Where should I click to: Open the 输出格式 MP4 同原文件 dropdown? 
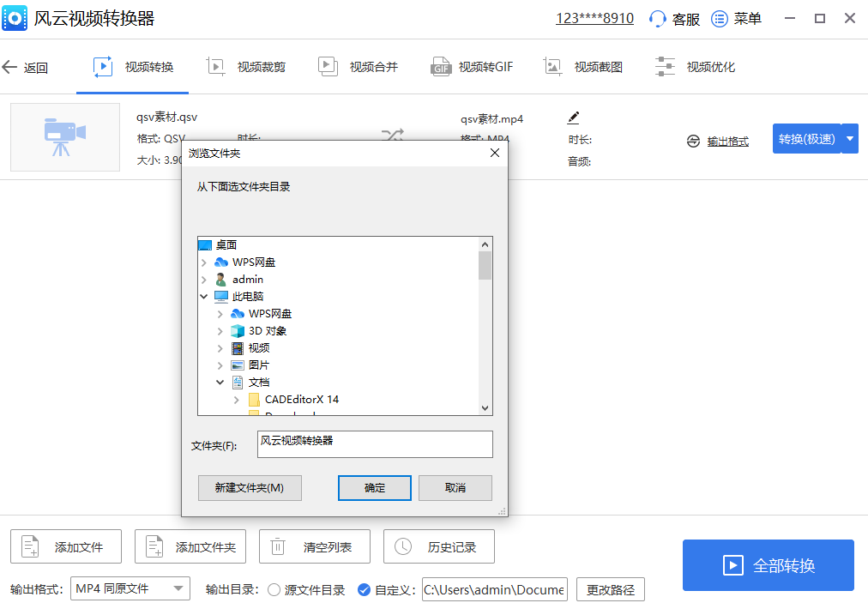pos(130,588)
